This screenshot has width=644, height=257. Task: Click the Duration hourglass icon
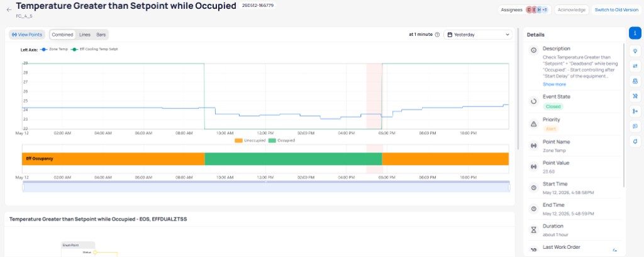pyautogui.click(x=533, y=229)
